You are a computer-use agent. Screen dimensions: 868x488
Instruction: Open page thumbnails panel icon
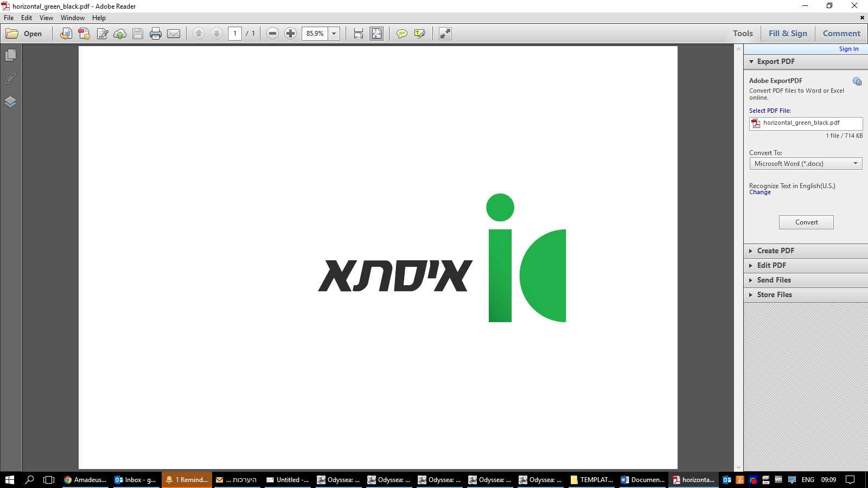pos(10,55)
